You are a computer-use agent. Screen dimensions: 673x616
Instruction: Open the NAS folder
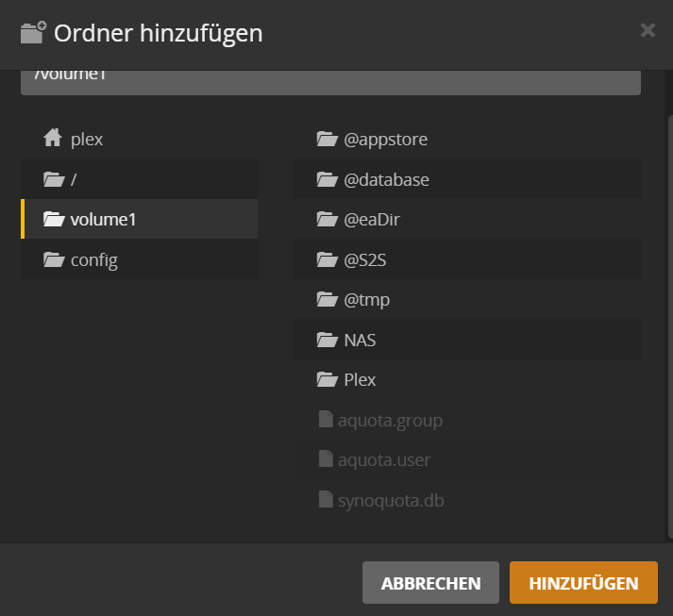click(361, 340)
